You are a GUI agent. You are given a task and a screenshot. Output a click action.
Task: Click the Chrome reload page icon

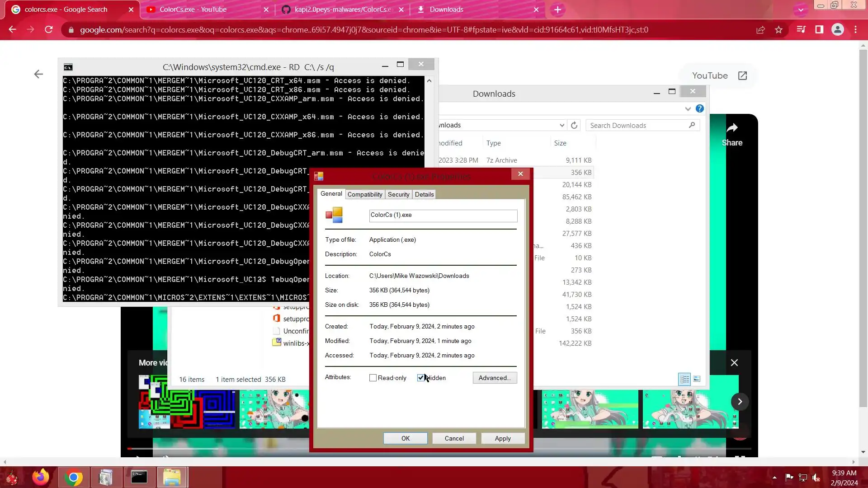click(x=49, y=30)
